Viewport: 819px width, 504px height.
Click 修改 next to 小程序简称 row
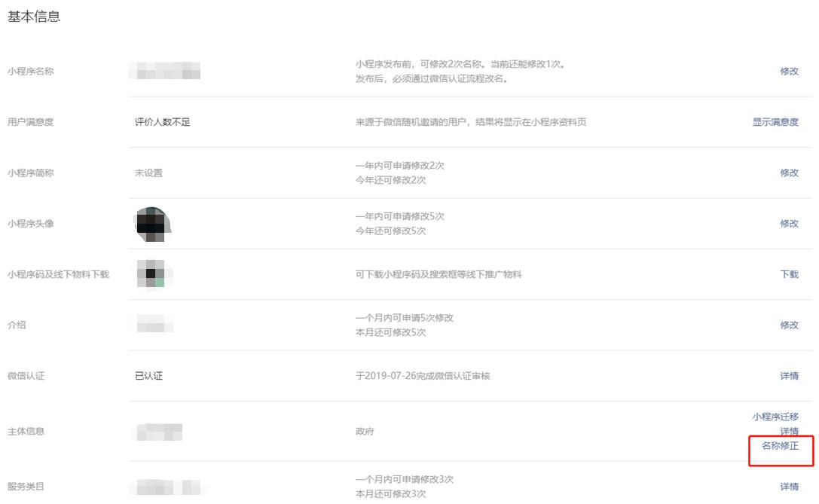pyautogui.click(x=790, y=172)
